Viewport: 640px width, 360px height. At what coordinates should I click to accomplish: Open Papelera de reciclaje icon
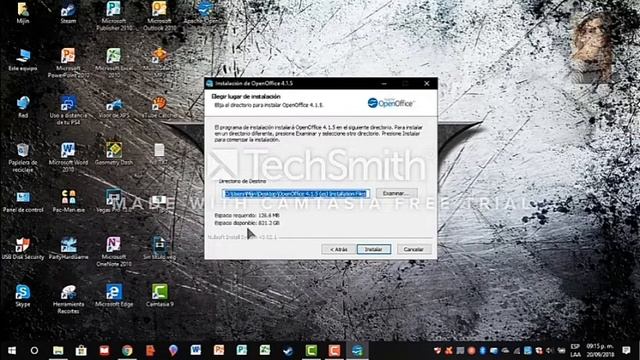[x=23, y=157]
